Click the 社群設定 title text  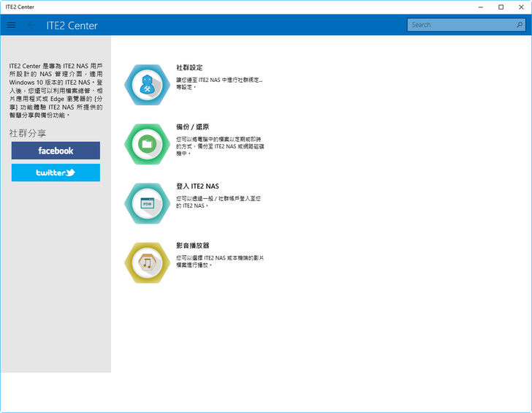(189, 67)
